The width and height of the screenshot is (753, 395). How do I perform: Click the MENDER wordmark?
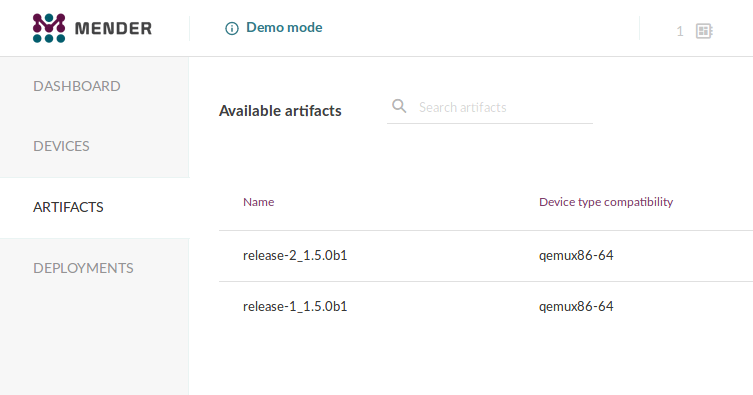tap(113, 29)
